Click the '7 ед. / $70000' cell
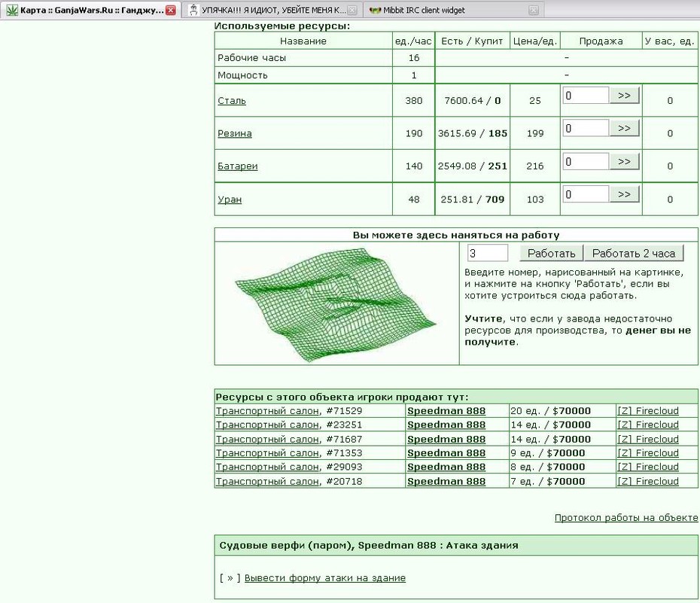This screenshot has width=700, height=603. 562,482
